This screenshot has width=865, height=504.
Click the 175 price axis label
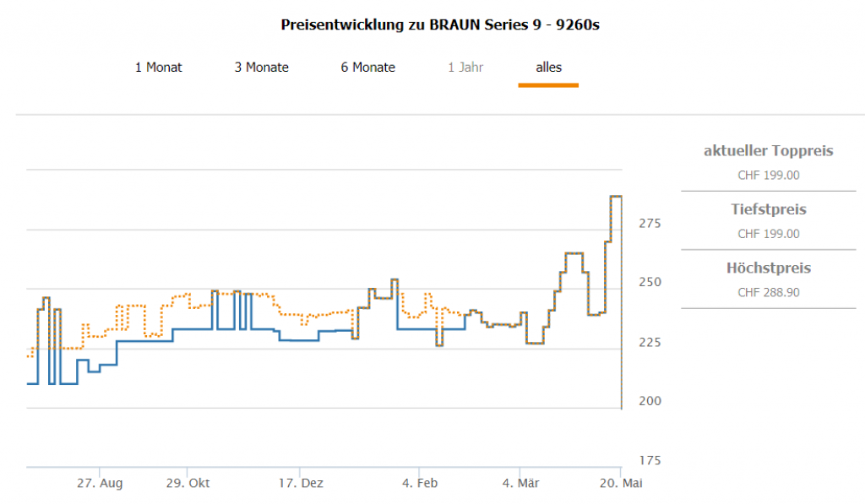coord(650,460)
